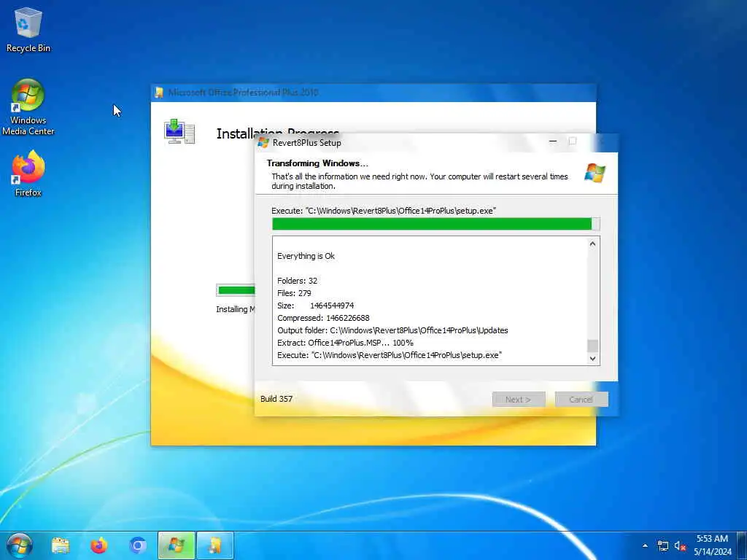This screenshot has width=747, height=560.
Task: Open the muted volume tray icon
Action: click(680, 545)
